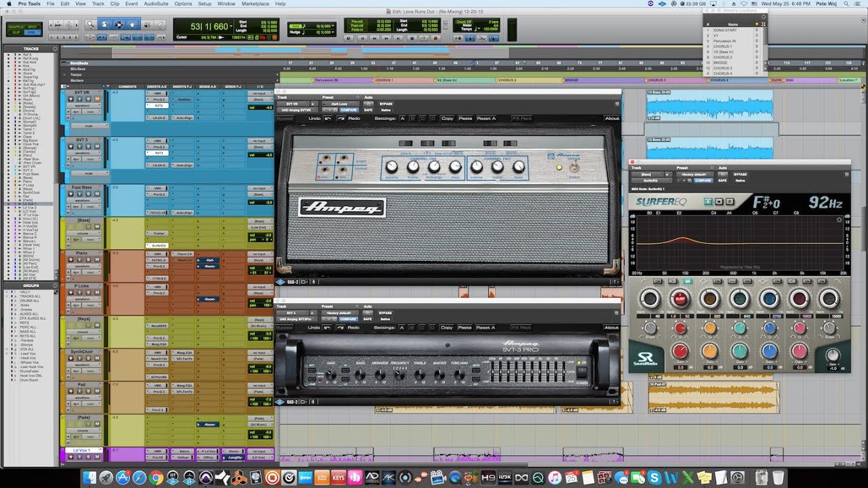
Task: Click Paste in the SVT-VR settings bar
Action: tap(465, 119)
